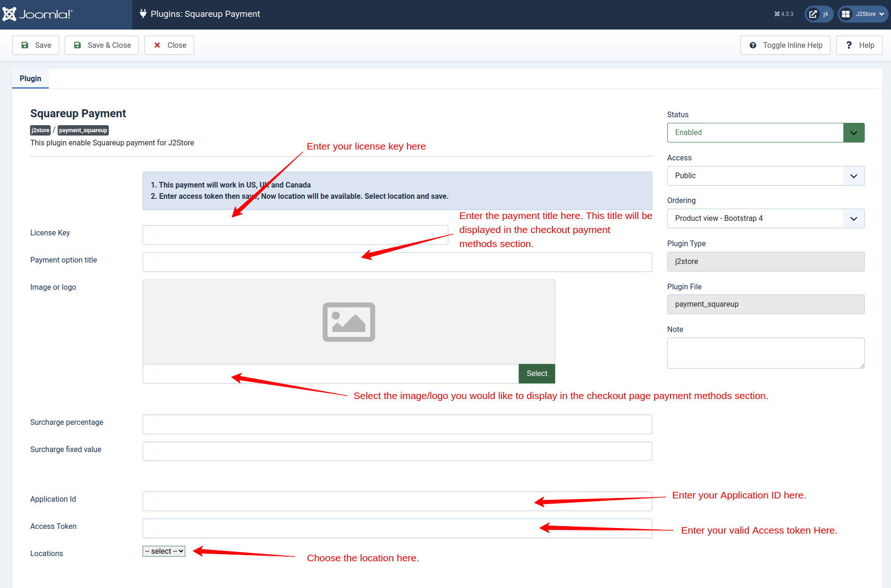891x588 pixels.
Task: Focus the Surcharge fixed value field
Action: click(x=397, y=451)
